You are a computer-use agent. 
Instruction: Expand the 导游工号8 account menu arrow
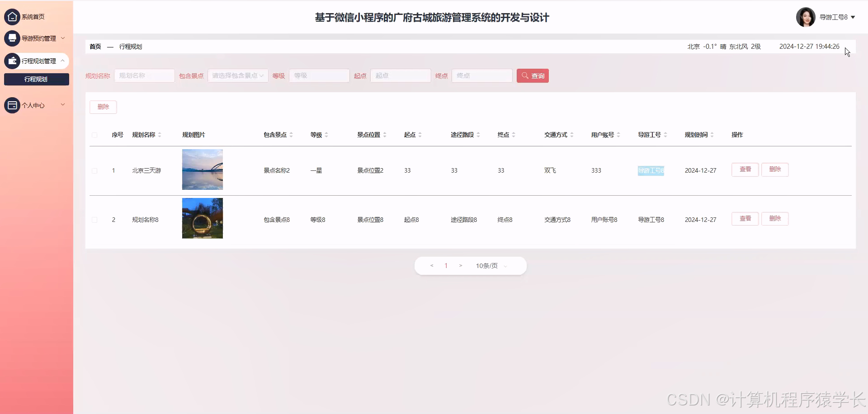[x=854, y=17]
